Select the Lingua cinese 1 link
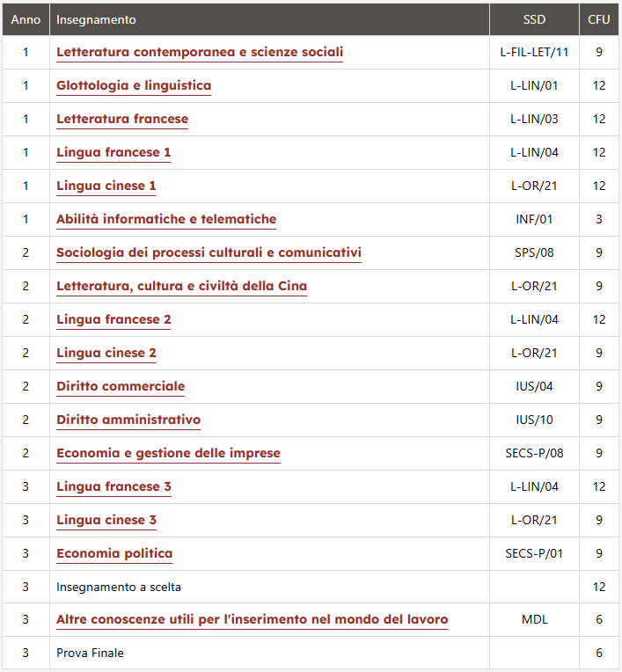The image size is (622, 672). tap(106, 186)
